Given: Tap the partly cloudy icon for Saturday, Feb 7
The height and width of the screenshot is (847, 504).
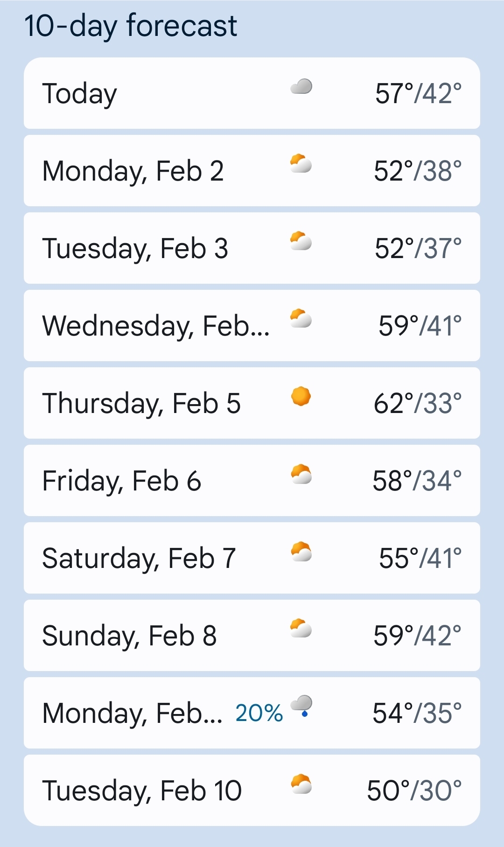Looking at the screenshot, I should (301, 552).
